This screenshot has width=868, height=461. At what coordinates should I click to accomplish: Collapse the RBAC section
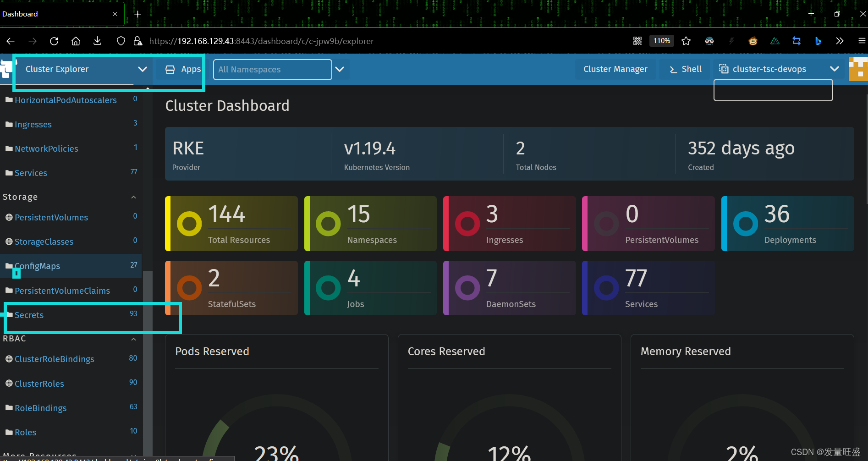pos(133,339)
